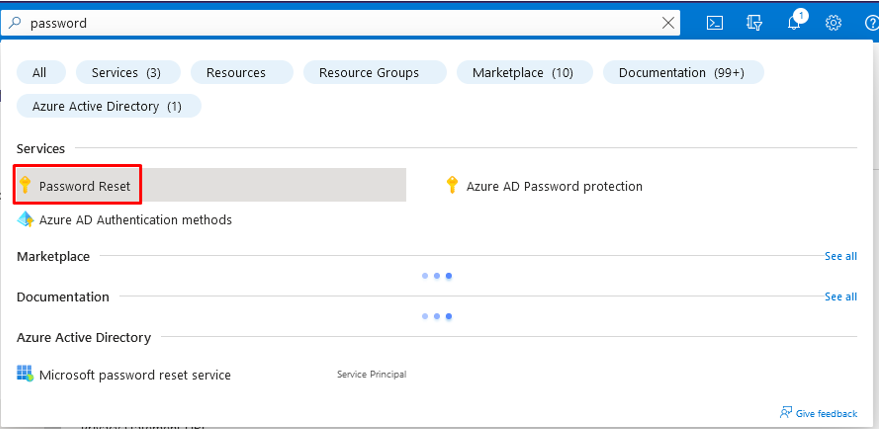The height and width of the screenshot is (429, 879).
Task: Click the Microsoft password reset service grid icon
Action: click(25, 373)
